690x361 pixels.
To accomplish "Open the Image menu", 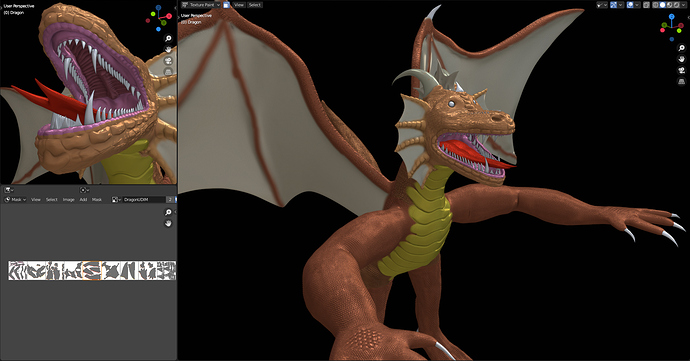I will [x=69, y=199].
